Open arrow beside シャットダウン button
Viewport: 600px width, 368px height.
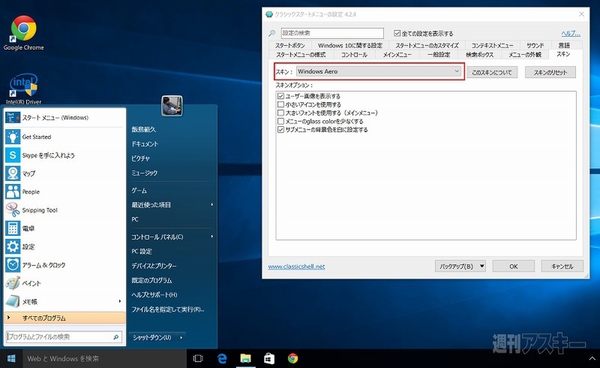(181, 337)
